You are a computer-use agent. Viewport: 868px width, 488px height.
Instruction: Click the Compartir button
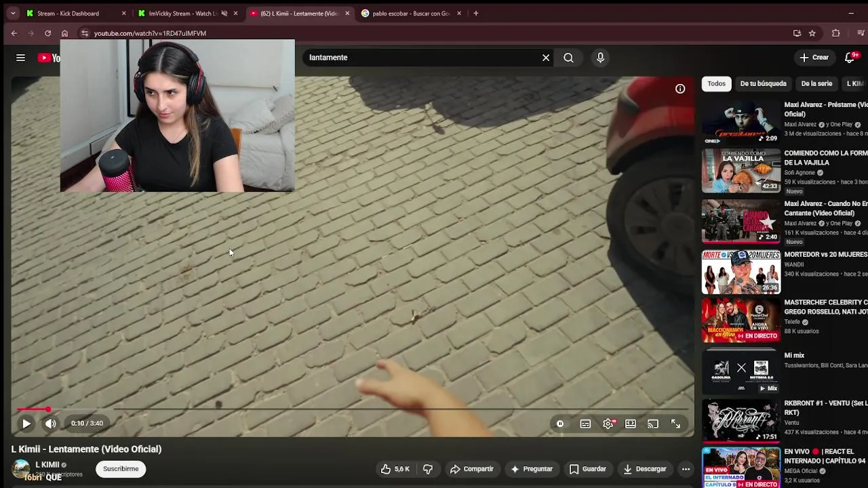click(472, 469)
